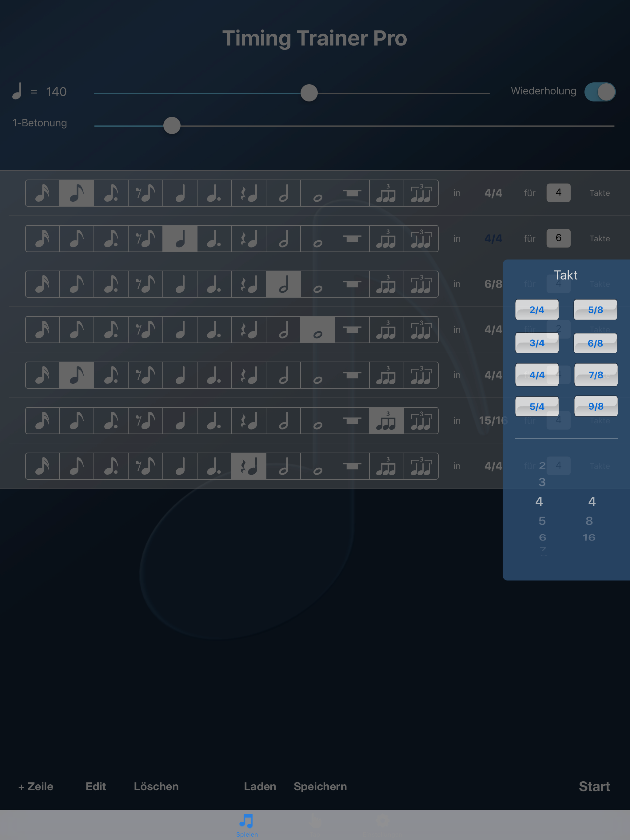Image resolution: width=630 pixels, height=840 pixels.
Task: Choose 7/8 time signature preset
Action: (596, 375)
